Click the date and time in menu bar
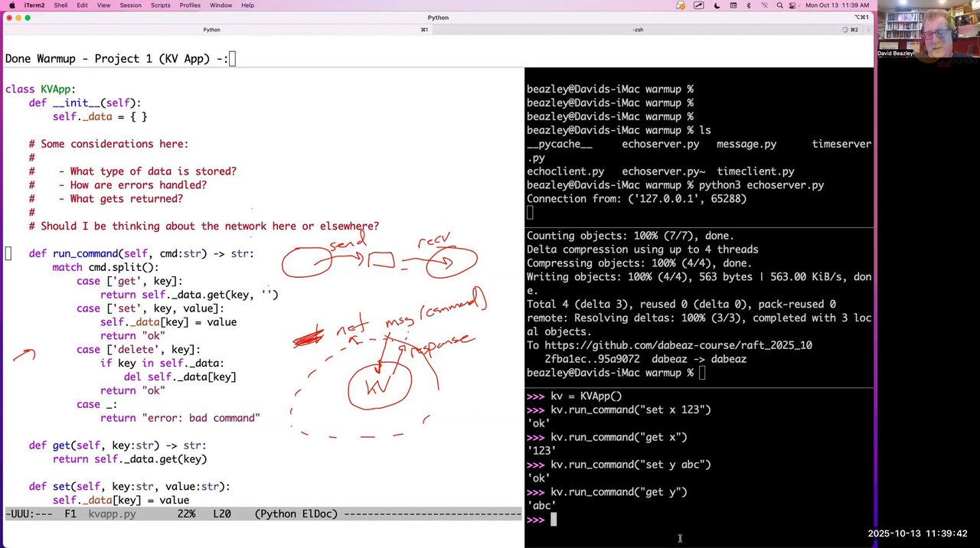 click(838, 5)
